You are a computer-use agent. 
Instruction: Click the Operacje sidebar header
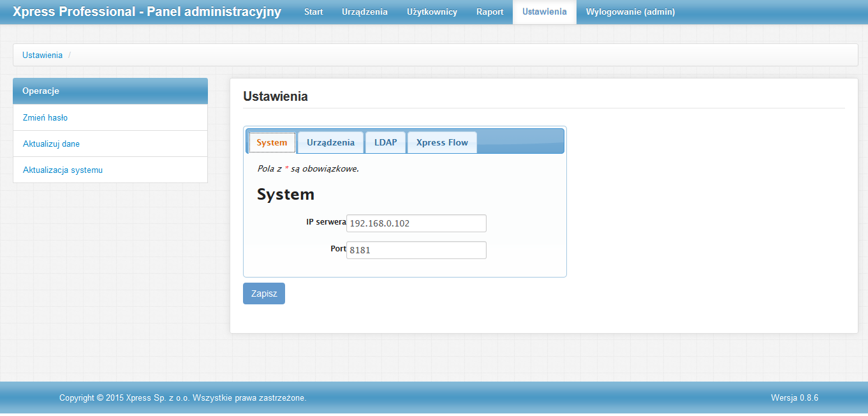pos(110,91)
